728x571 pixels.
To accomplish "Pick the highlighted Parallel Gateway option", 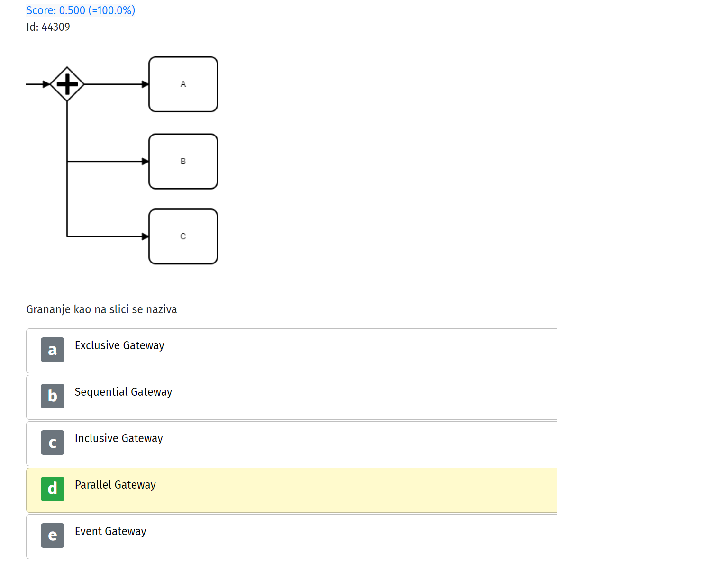I will (x=292, y=490).
